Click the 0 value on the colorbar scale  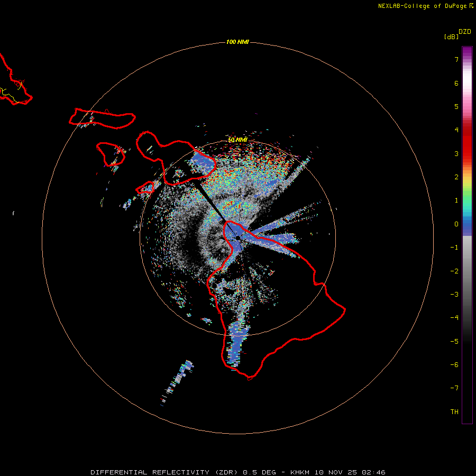456,224
